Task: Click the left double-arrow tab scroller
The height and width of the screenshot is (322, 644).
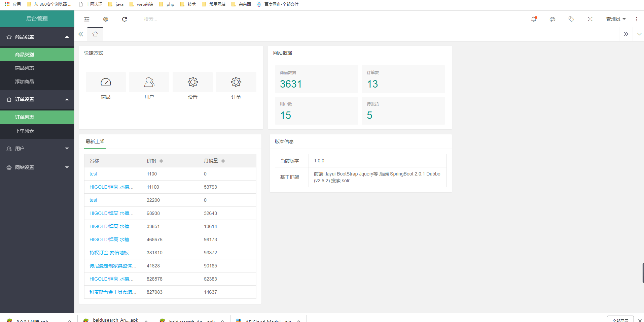Action: pos(81,34)
